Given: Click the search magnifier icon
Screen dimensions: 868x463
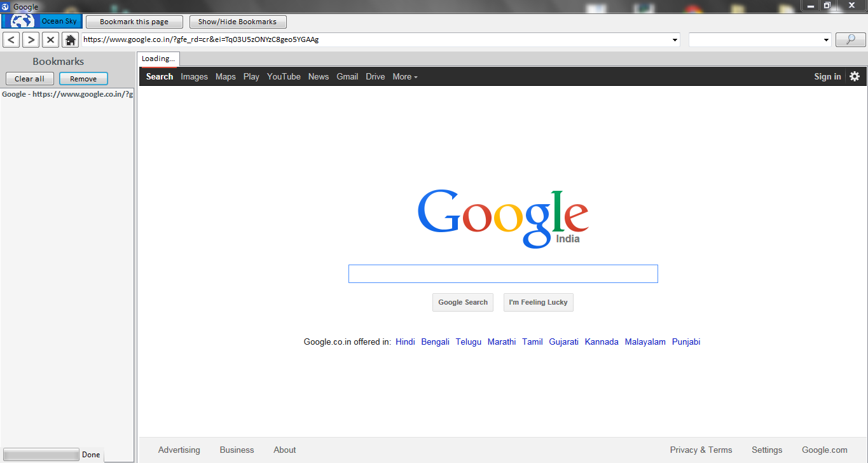Looking at the screenshot, I should (x=850, y=39).
